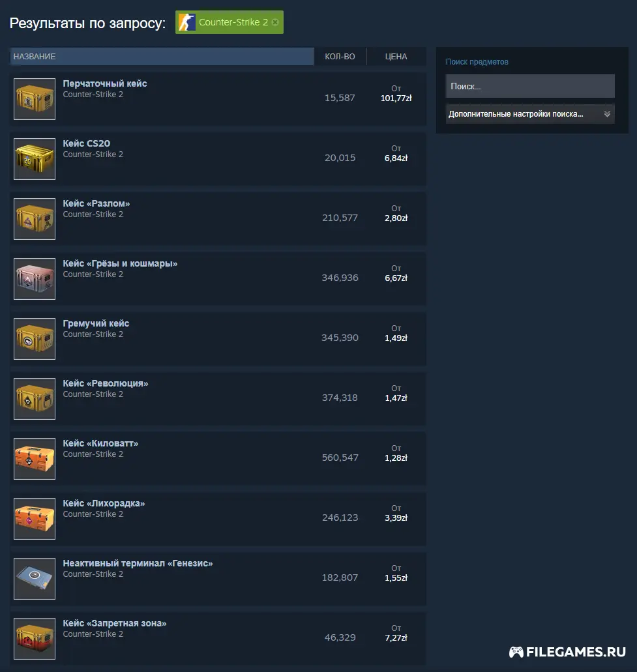
Task: Sort results by ЦЕНА column
Action: pyautogui.click(x=396, y=57)
